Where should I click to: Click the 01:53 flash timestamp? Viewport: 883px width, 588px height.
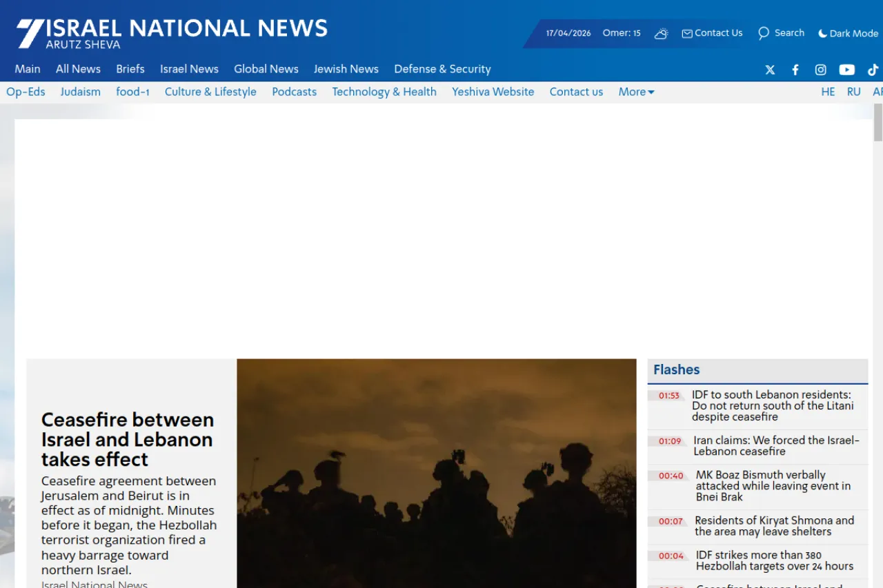(x=668, y=396)
